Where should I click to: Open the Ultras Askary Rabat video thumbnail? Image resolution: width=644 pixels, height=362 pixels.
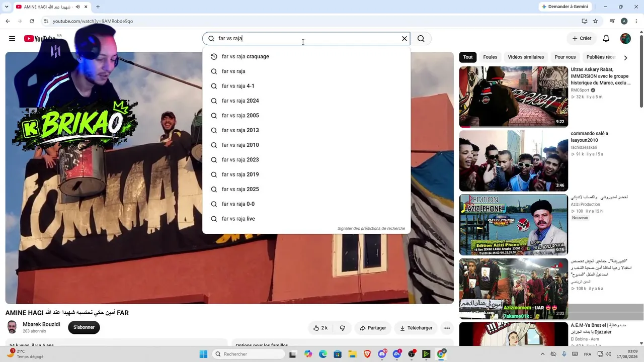click(x=513, y=97)
